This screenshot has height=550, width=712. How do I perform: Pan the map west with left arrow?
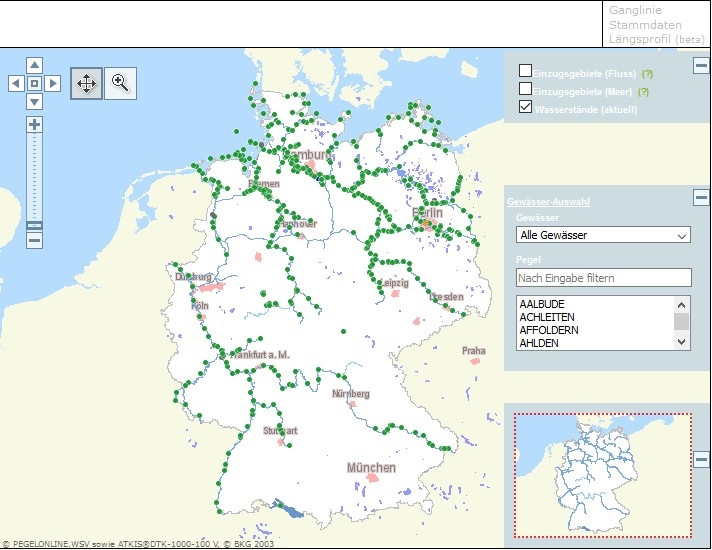[x=16, y=84]
